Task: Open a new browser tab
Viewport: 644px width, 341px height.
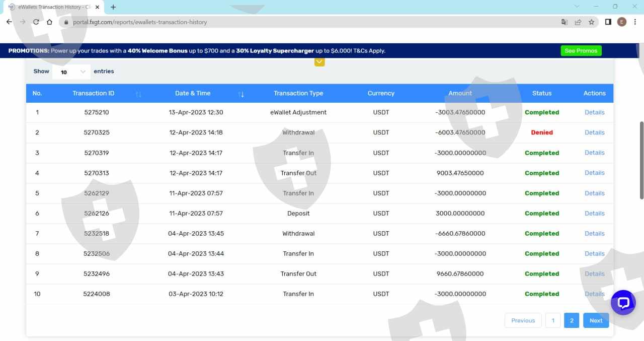Action: pyautogui.click(x=113, y=7)
